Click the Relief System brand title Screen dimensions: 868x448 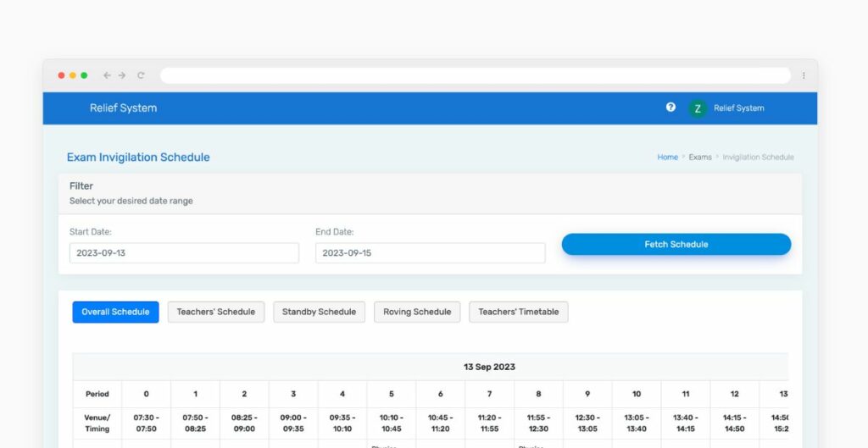pos(123,108)
